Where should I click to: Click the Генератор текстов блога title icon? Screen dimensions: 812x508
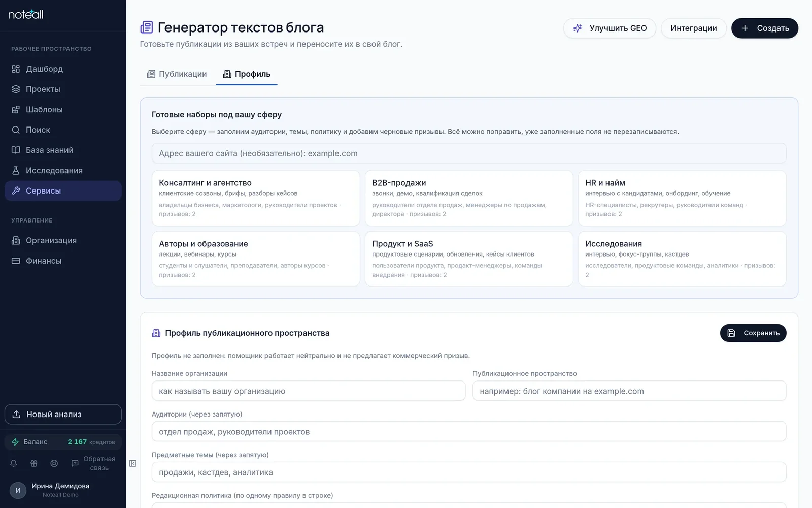coord(147,27)
